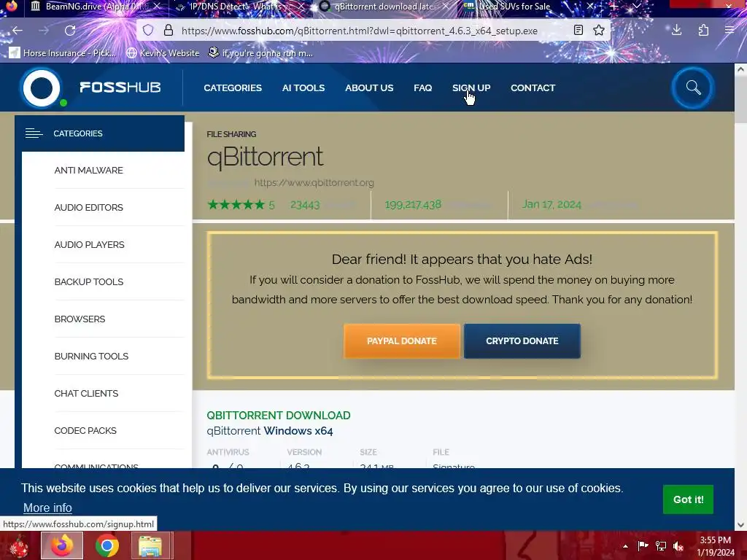This screenshot has height=560, width=747.
Task: Select Audio Players category
Action: coord(89,244)
